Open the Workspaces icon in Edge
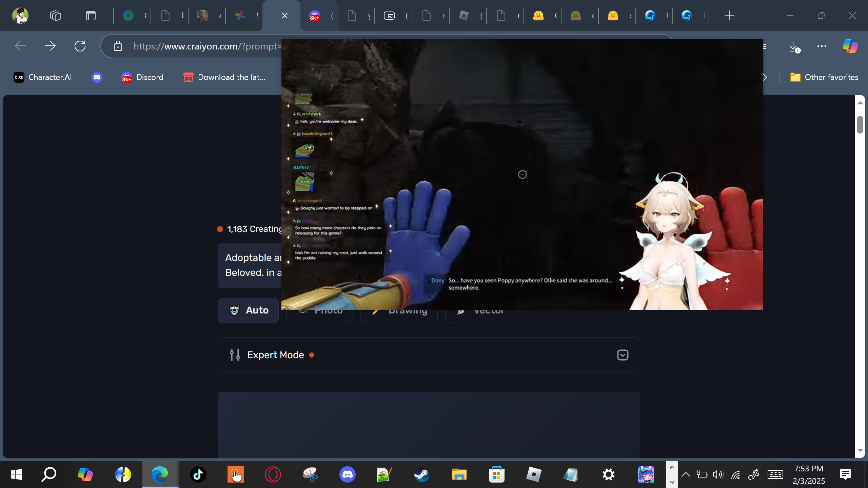The height and width of the screenshot is (488, 868). point(56,16)
